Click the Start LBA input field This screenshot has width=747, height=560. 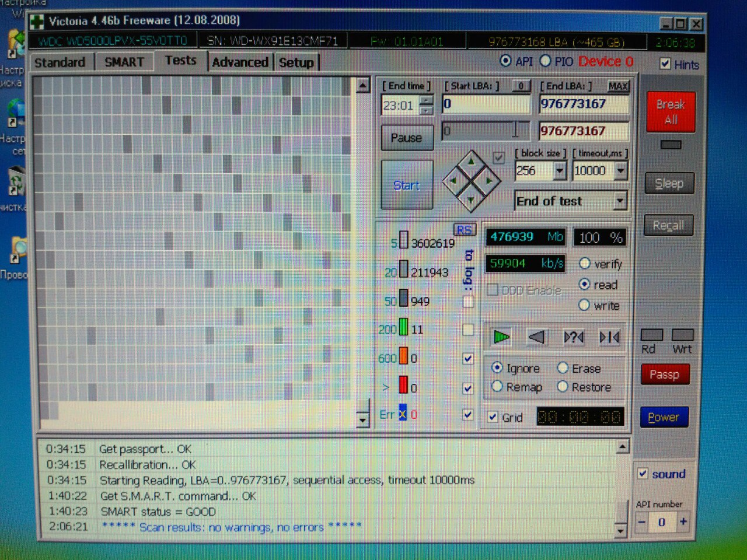click(486, 104)
